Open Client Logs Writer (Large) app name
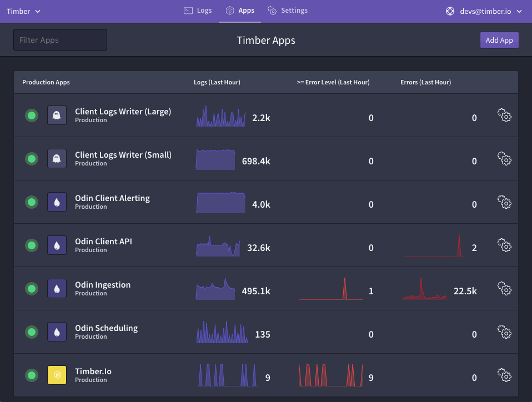Viewport: 532px width, 402px height. coord(123,112)
